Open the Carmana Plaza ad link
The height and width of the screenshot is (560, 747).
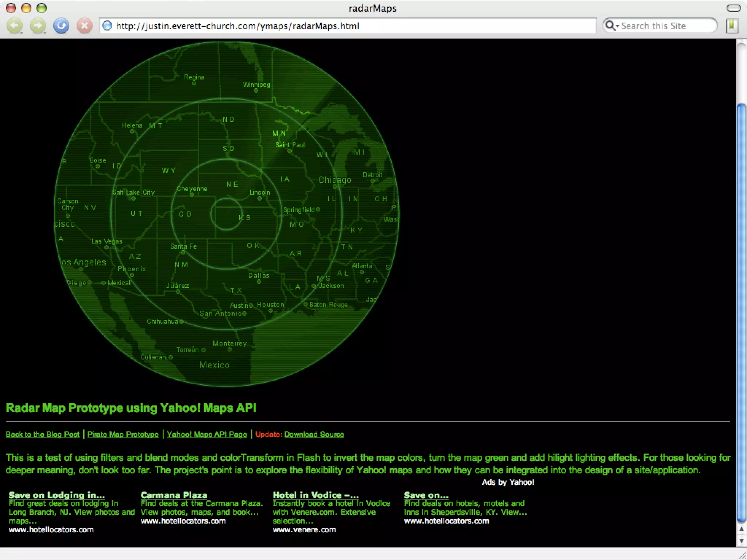click(174, 495)
